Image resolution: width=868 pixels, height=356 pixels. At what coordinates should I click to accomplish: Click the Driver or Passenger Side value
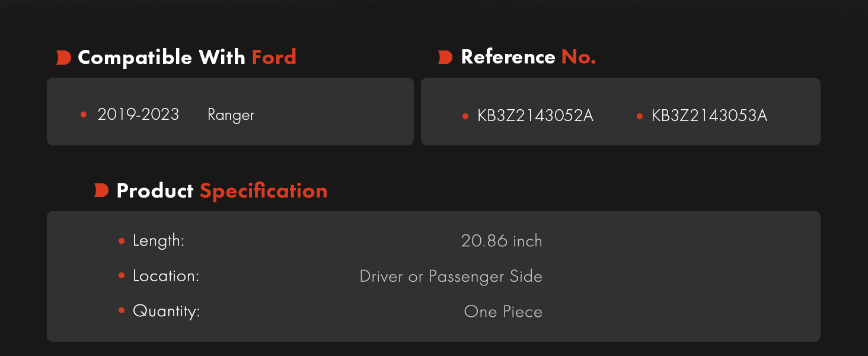click(x=451, y=276)
